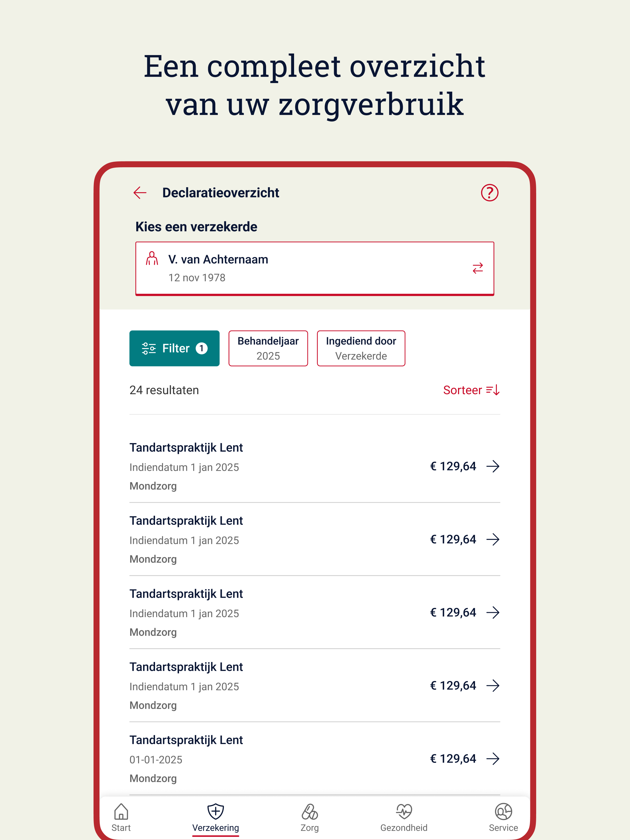Click the € 129,64 amount on the fourth claim
Screen dimensions: 630x840
pyautogui.click(x=453, y=685)
